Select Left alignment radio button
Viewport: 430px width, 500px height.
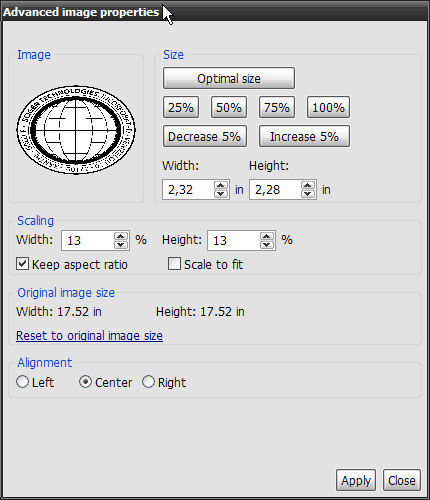[x=22, y=382]
